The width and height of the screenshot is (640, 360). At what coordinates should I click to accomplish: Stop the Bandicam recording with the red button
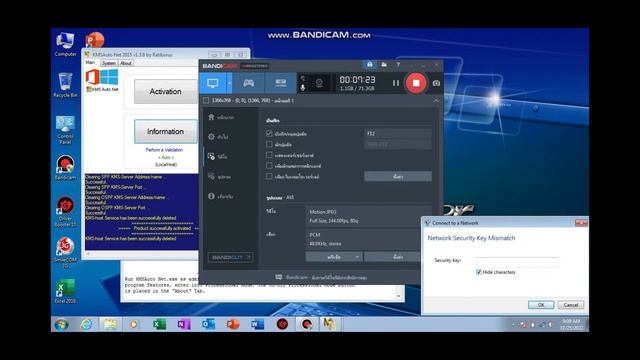(x=416, y=83)
